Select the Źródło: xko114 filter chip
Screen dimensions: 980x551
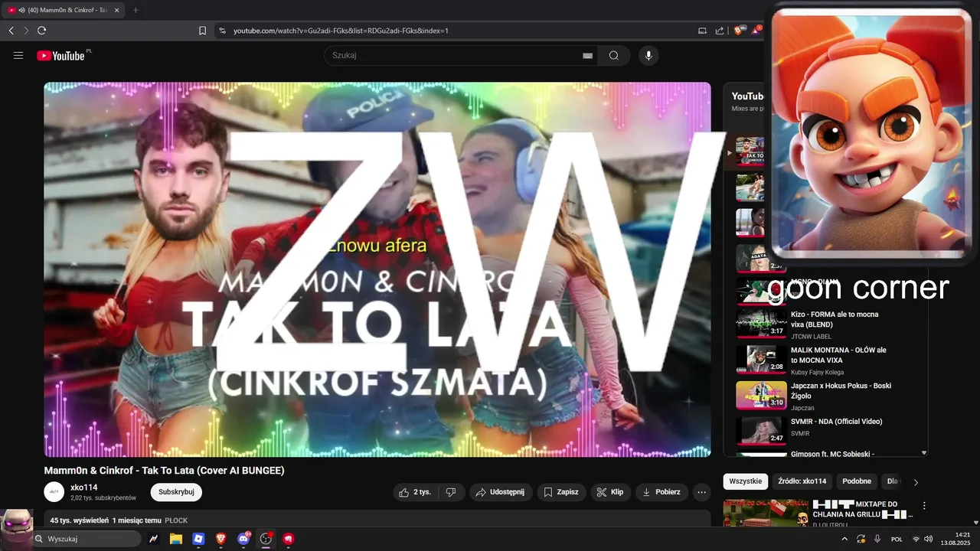tap(802, 481)
